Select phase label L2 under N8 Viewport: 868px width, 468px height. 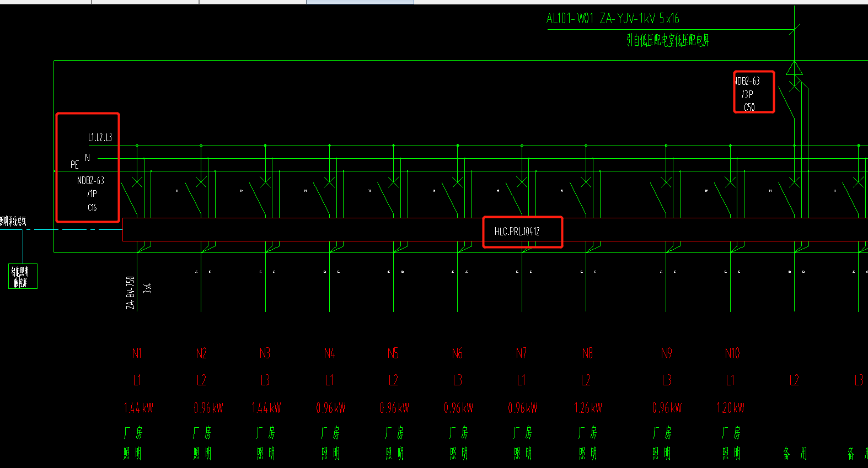point(586,380)
